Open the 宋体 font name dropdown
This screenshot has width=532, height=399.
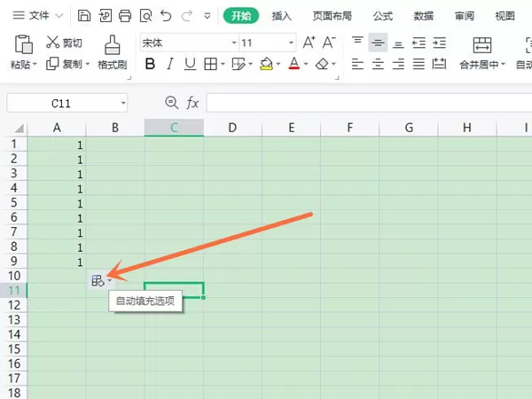(234, 43)
